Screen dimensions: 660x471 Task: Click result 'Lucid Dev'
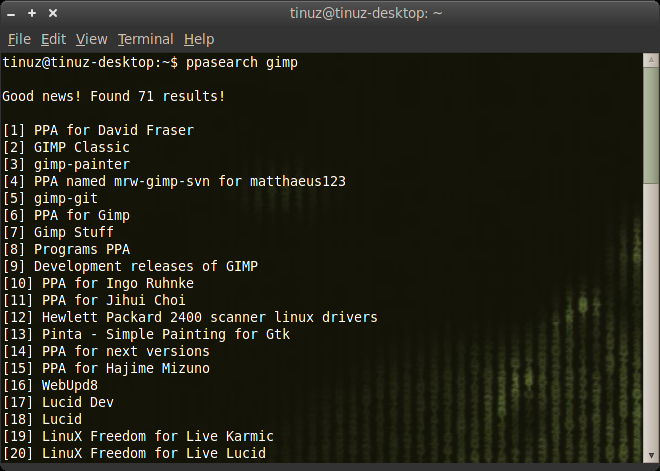click(x=78, y=402)
